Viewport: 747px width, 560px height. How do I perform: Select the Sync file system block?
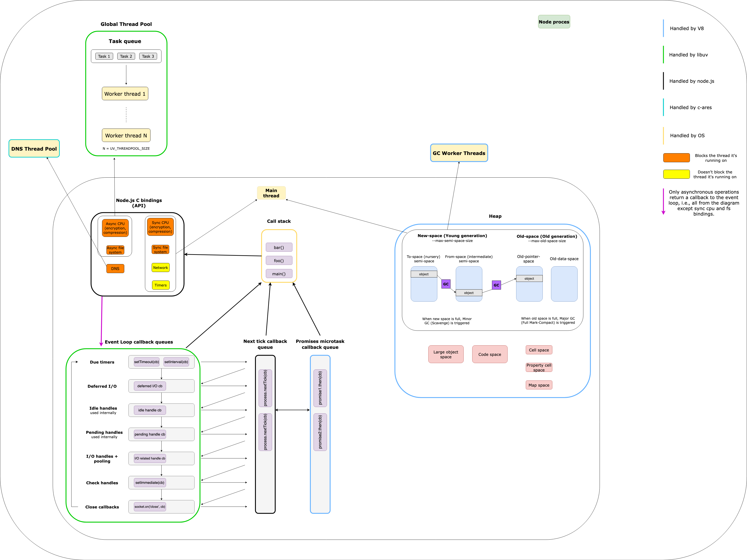pyautogui.click(x=160, y=249)
